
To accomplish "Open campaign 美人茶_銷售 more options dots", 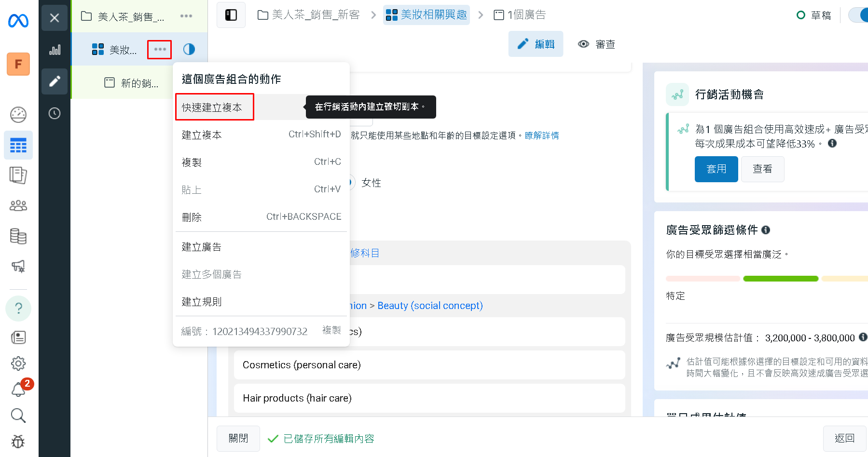I will (x=186, y=16).
